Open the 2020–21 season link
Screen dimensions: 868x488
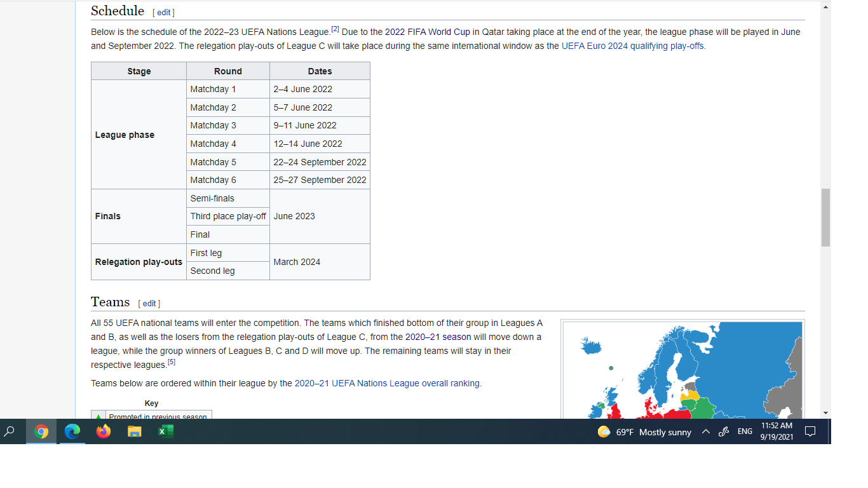(x=438, y=337)
